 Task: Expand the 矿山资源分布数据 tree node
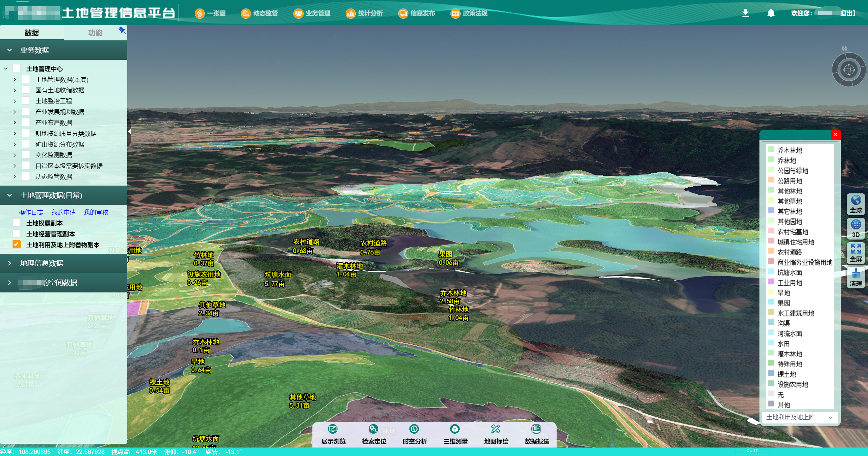(15, 144)
